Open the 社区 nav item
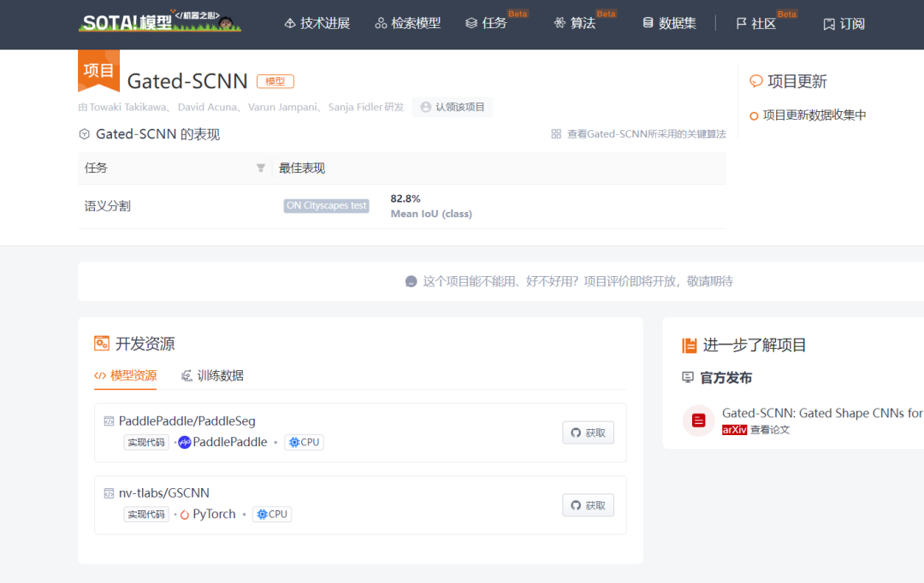The height and width of the screenshot is (583, 924). 755,24
